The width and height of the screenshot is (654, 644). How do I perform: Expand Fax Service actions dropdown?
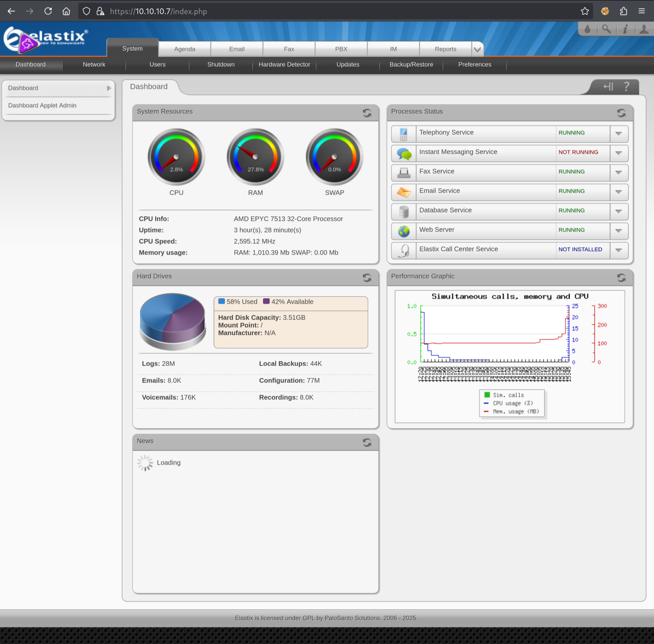pos(619,173)
